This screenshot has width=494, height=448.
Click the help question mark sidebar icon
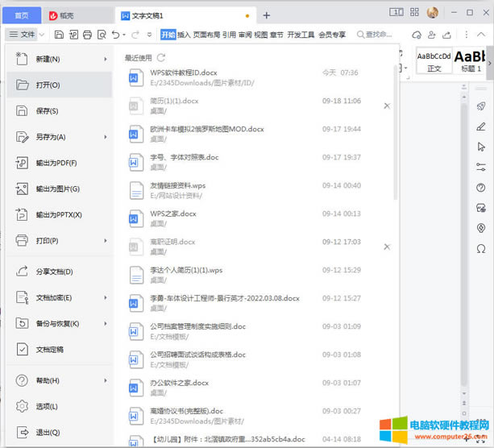(481, 188)
